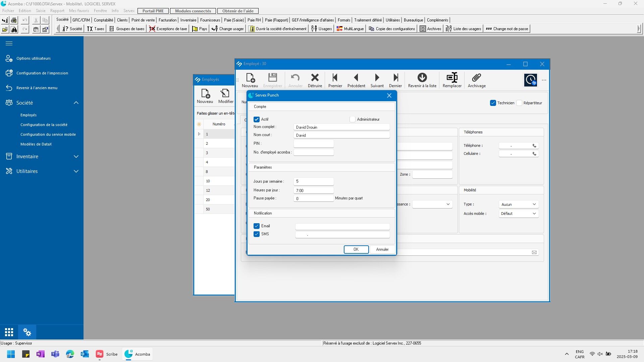The image size is (644, 362).
Task: Click the Détruire X icon
Action: (315, 78)
